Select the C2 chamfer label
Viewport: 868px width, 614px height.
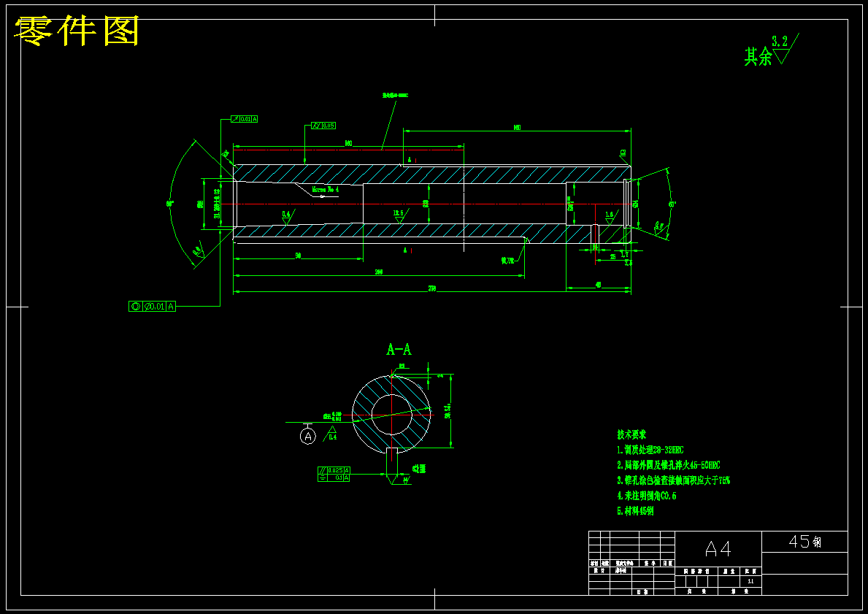pos(623,153)
